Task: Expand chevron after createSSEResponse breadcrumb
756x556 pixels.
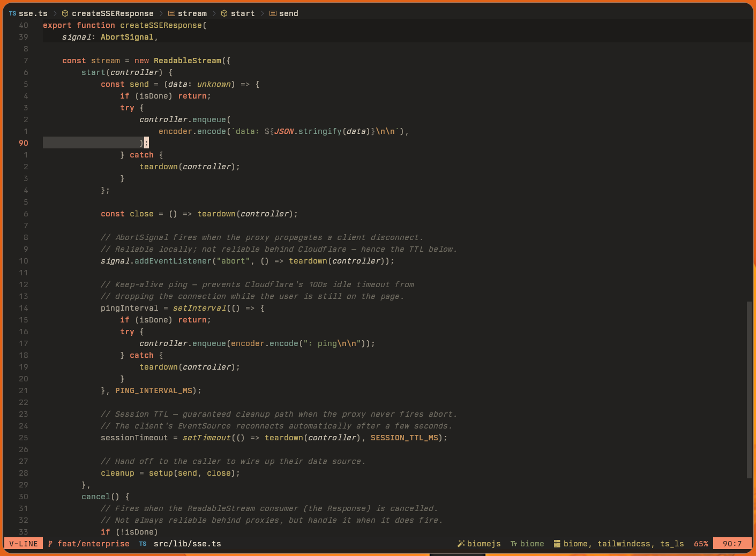Action: (x=161, y=13)
